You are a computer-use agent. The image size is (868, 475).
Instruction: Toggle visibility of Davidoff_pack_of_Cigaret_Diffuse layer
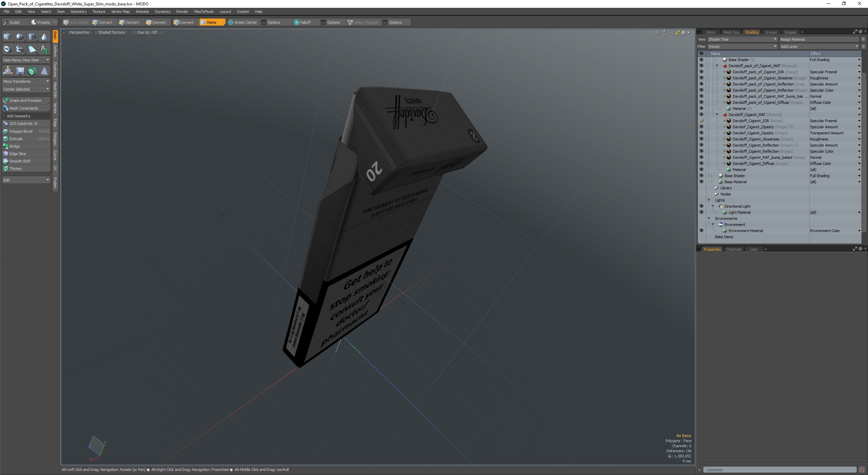tap(701, 102)
